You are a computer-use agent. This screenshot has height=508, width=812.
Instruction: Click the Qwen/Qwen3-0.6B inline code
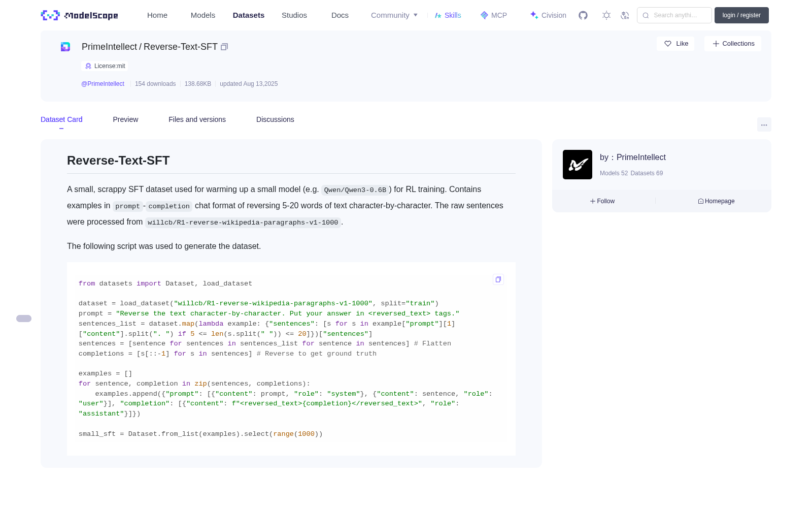(355, 190)
